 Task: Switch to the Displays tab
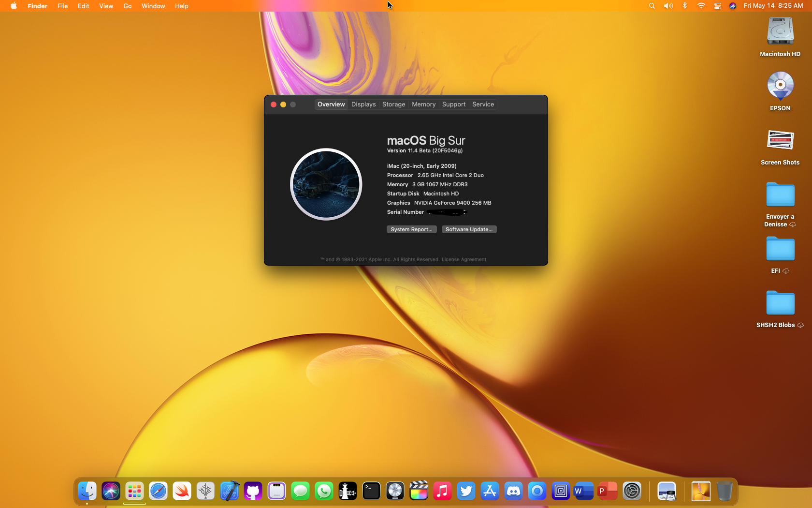point(363,105)
